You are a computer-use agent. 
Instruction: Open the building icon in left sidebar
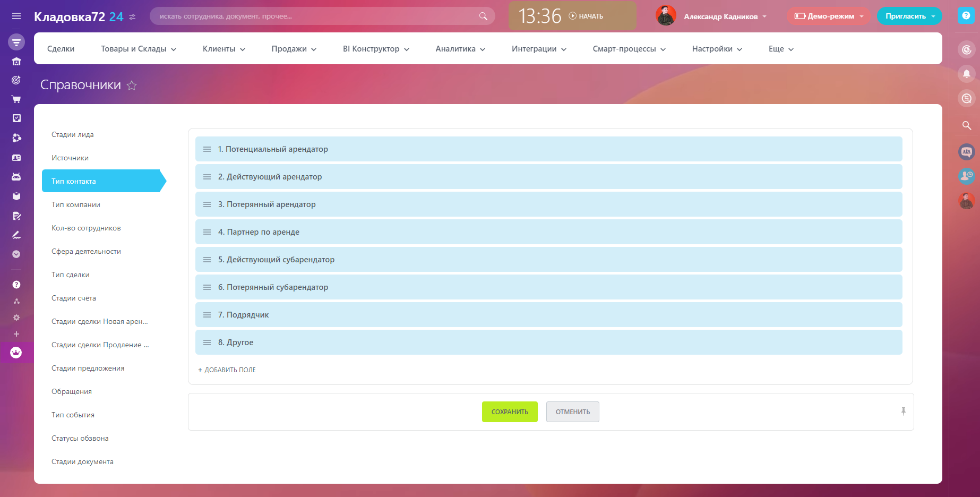16,61
